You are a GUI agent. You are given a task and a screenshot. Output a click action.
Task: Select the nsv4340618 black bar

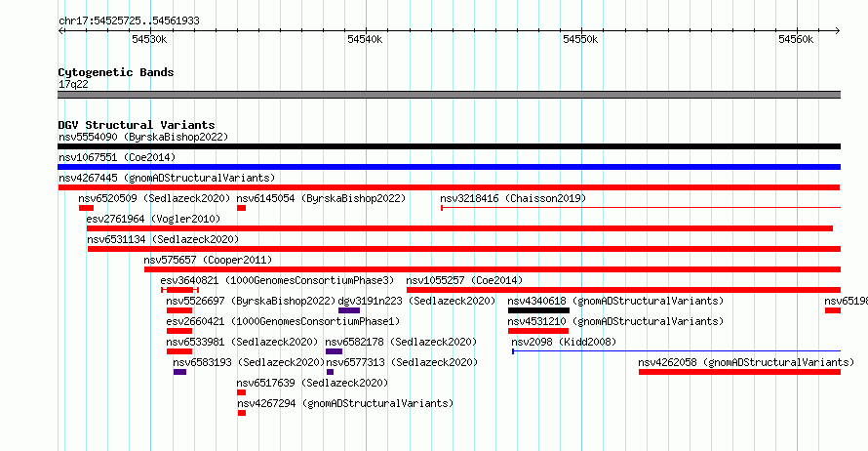tap(538, 310)
